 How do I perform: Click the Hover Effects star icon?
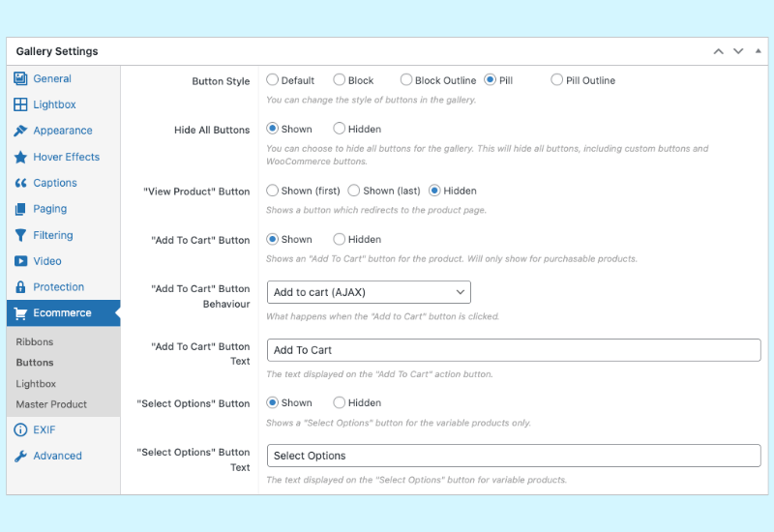(x=21, y=157)
